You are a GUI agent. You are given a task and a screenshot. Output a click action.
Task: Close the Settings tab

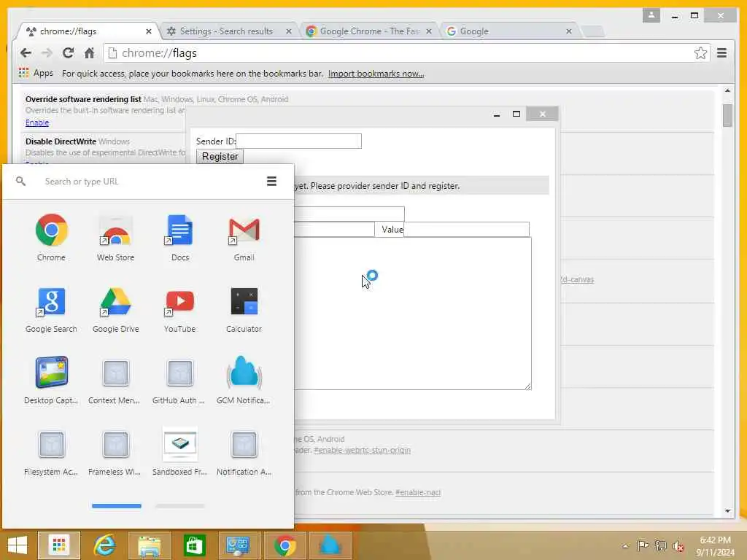coord(289,31)
